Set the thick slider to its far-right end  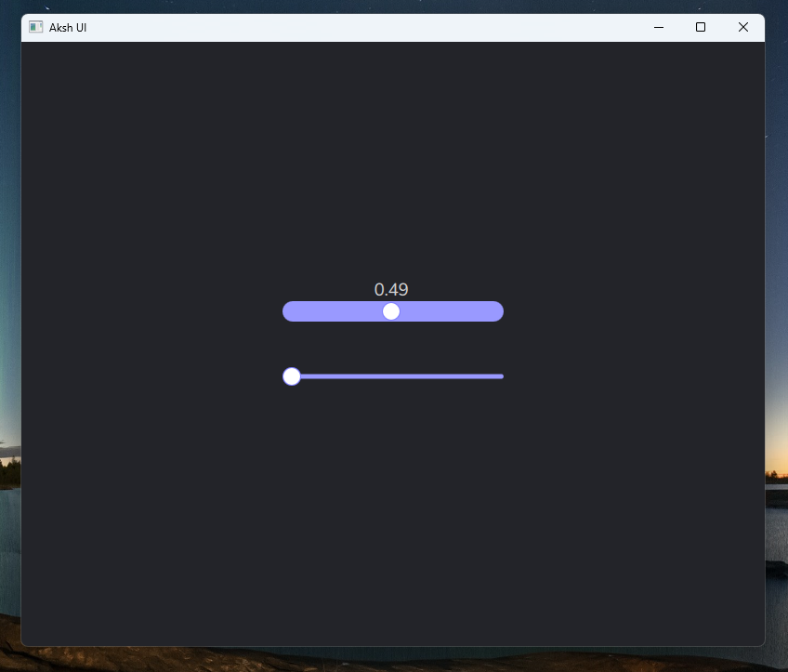tap(500, 311)
